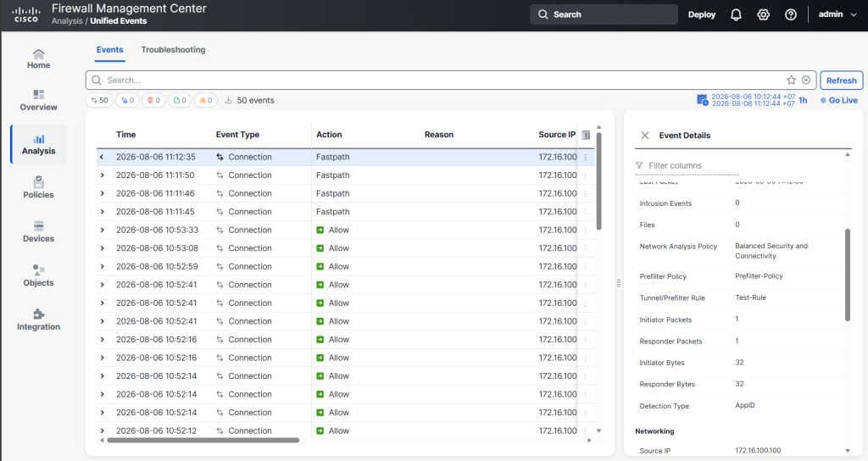The image size is (868, 461).
Task: Clear the event search with X icon
Action: (x=806, y=81)
